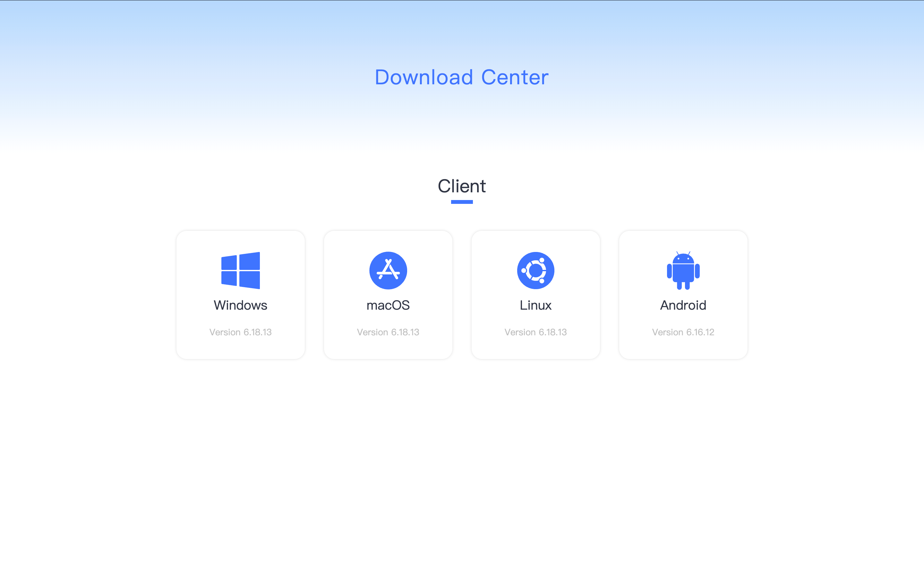Click the Download Center title
This screenshot has width=924, height=577.
462,78
